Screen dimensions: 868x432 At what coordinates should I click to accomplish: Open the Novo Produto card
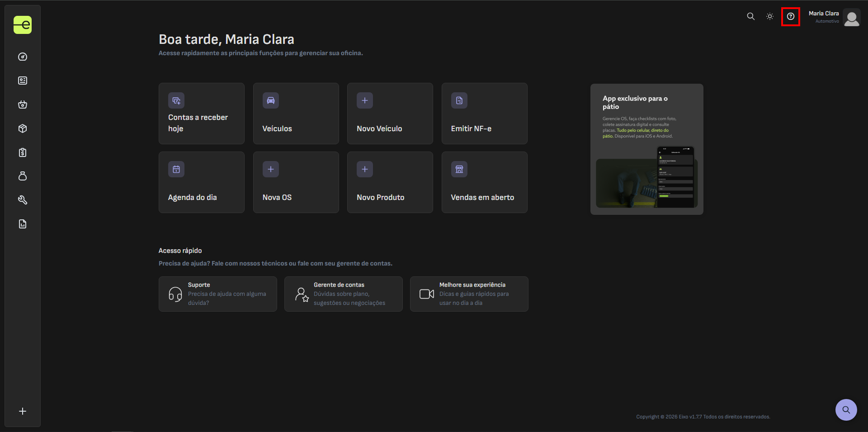(390, 182)
